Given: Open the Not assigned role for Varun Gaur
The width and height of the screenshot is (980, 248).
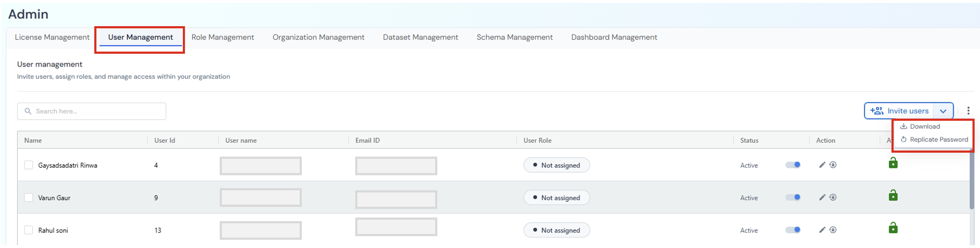Looking at the screenshot, I should (x=556, y=197).
